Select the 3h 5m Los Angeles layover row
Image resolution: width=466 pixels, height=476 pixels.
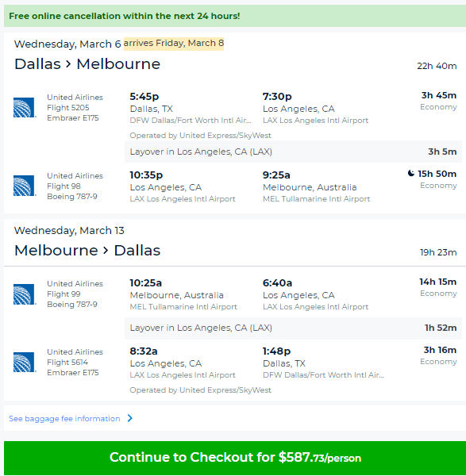pyautogui.click(x=293, y=152)
